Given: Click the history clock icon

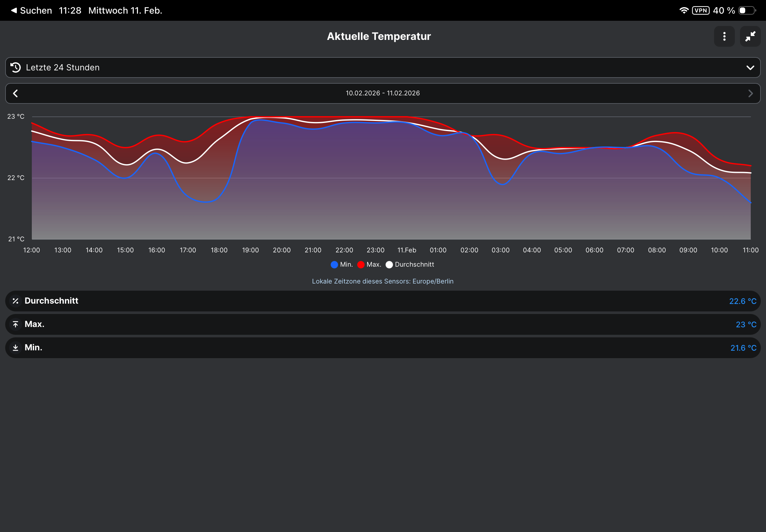Looking at the screenshot, I should 16,67.
